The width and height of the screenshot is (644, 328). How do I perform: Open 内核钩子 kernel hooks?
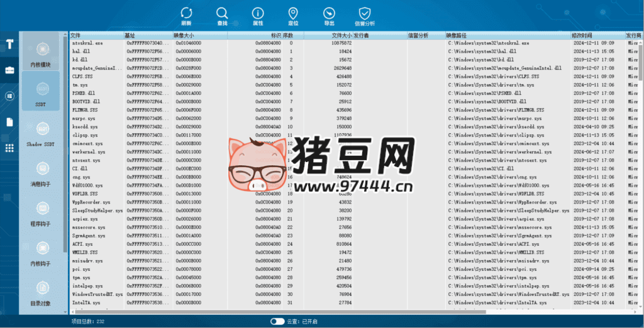pos(41,254)
